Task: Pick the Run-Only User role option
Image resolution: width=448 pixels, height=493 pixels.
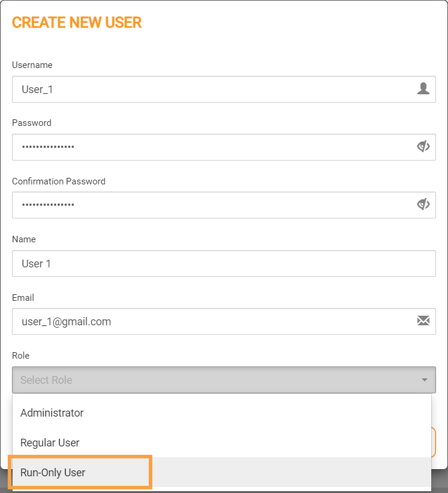Action: (53, 473)
